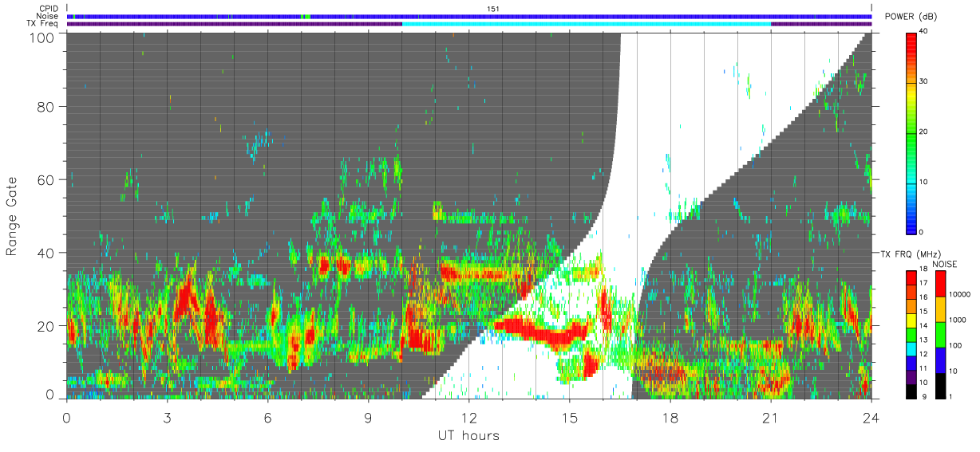
Task: Click the Noise row label above the plot
Action: (47, 16)
